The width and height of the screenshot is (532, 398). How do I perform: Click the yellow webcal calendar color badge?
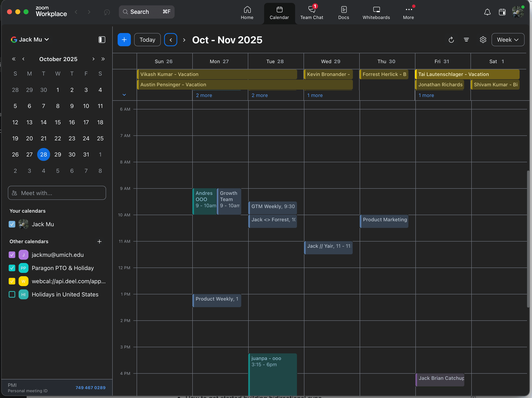click(23, 281)
